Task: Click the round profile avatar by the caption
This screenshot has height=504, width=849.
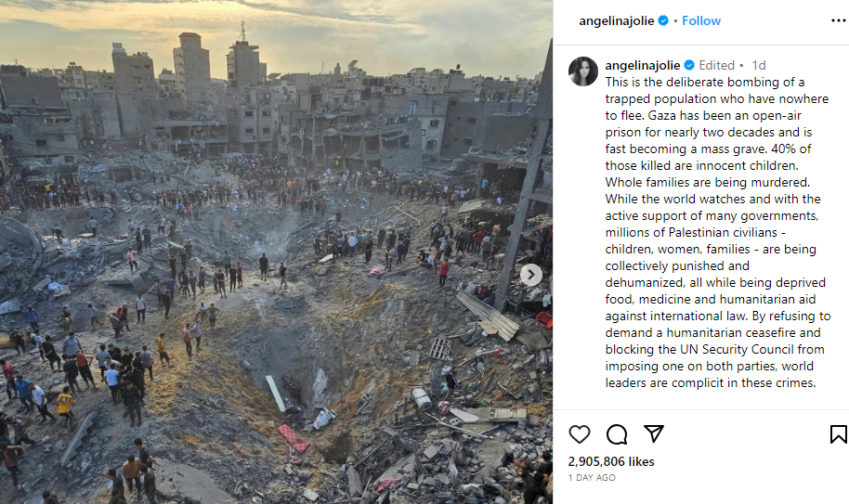Action: pos(583,71)
